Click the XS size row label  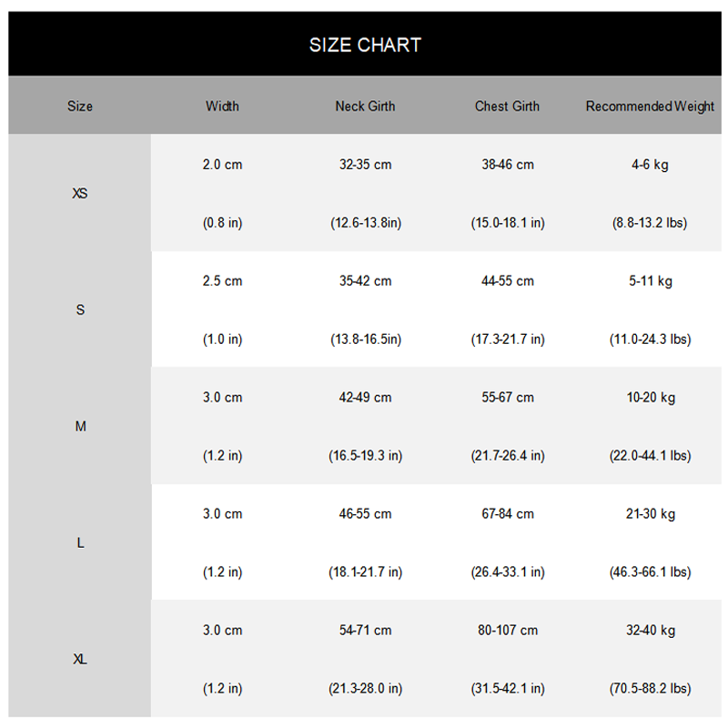pos(80,193)
